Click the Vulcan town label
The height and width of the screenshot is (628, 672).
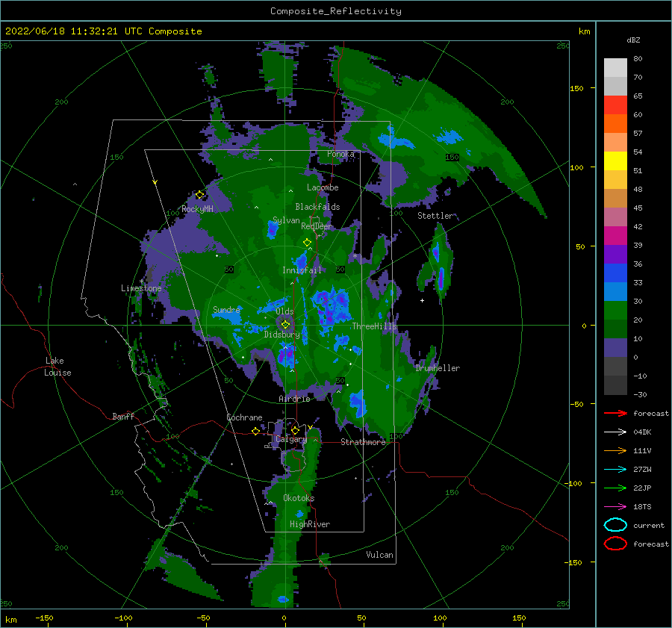click(380, 555)
